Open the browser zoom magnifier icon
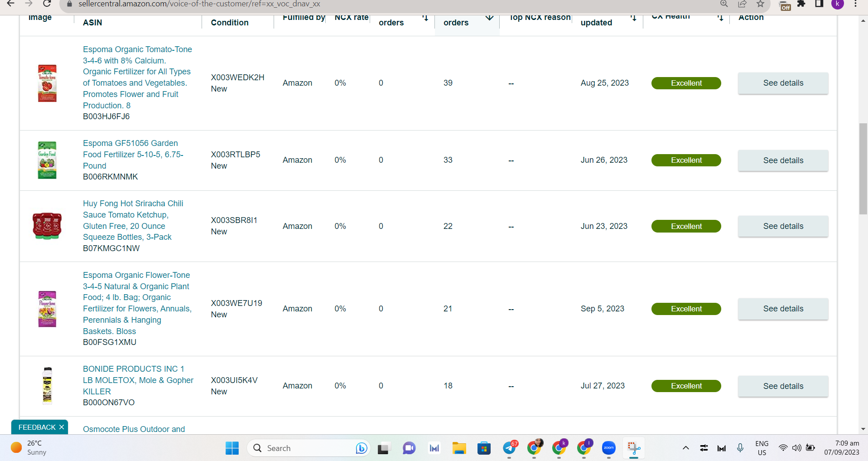 (724, 4)
